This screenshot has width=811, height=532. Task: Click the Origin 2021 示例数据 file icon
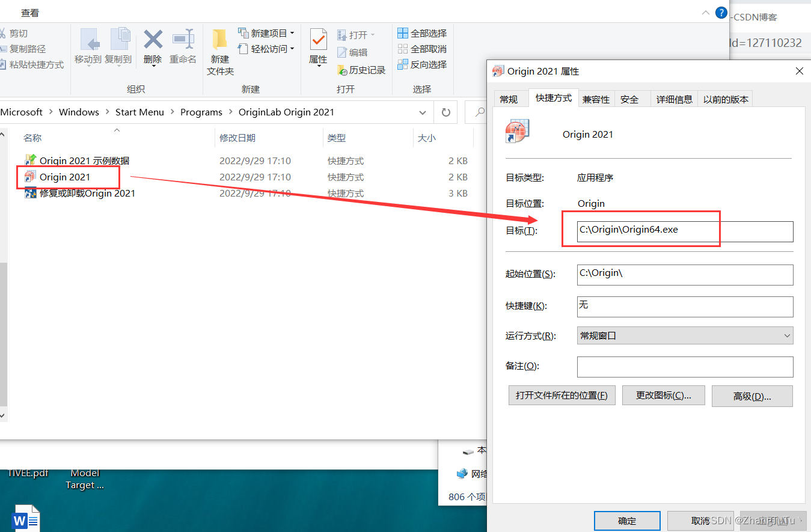31,161
